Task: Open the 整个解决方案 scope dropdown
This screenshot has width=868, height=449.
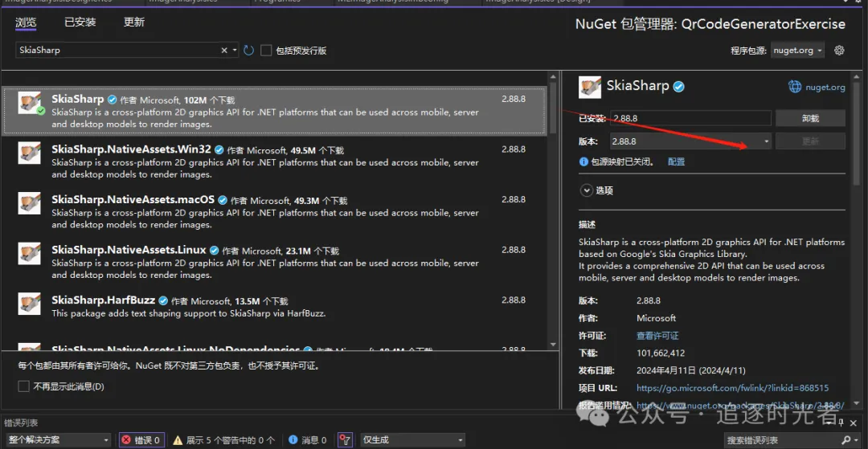Action: pos(58,440)
